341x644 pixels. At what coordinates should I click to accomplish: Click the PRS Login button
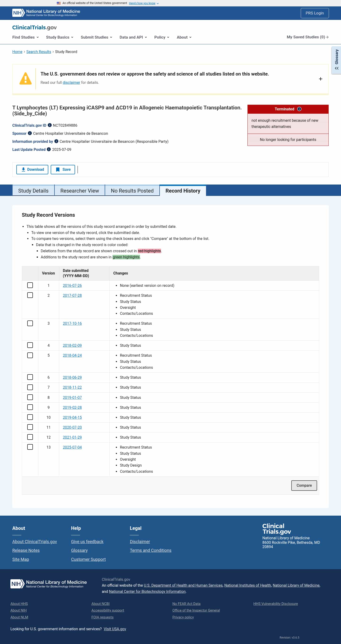click(x=314, y=13)
